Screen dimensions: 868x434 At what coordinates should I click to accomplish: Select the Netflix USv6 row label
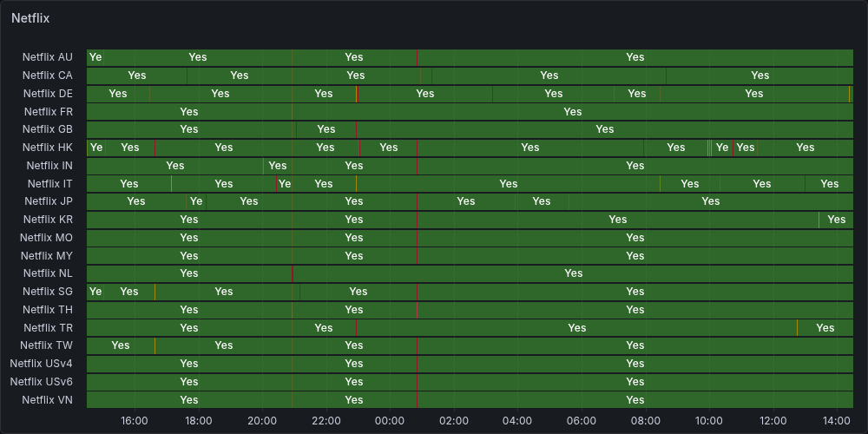tap(42, 382)
